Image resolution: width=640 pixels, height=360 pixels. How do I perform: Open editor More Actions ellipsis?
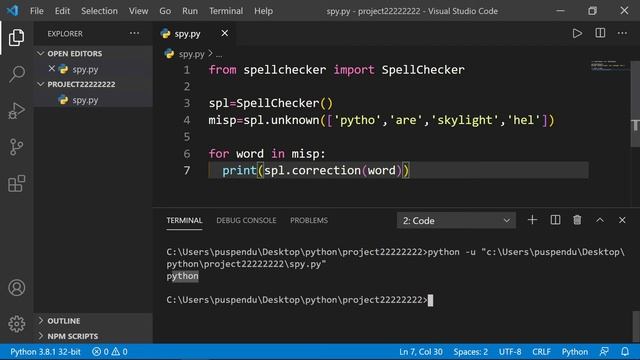click(x=622, y=33)
